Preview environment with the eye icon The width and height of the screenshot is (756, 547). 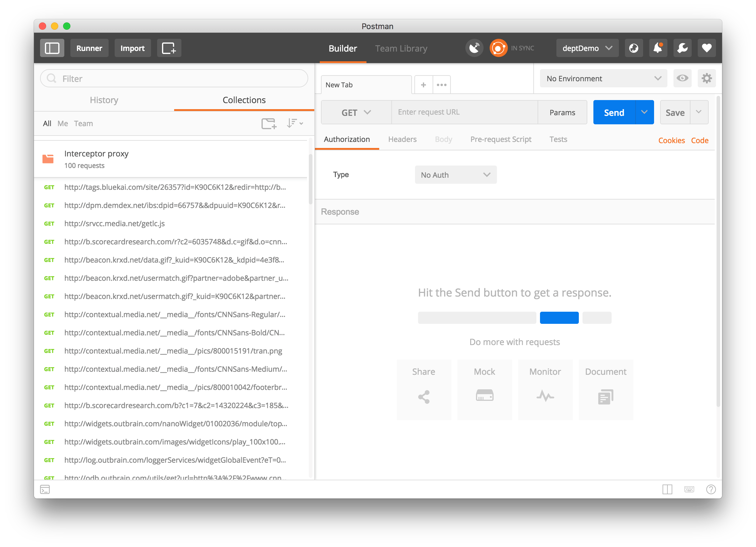click(682, 78)
